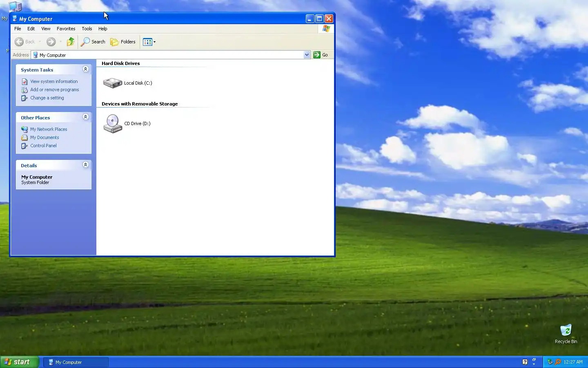Open Forward history dropdown arrow
The image size is (588, 368).
click(60, 42)
